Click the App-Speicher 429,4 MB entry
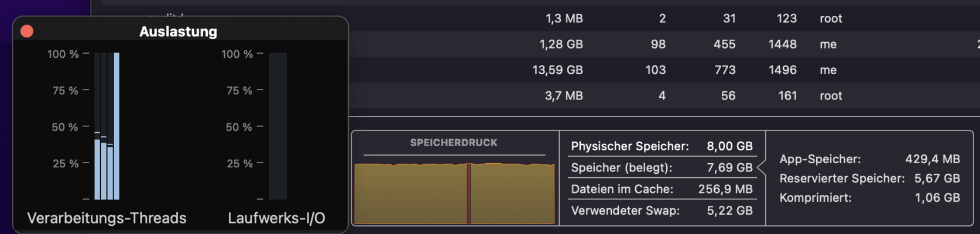 869,159
